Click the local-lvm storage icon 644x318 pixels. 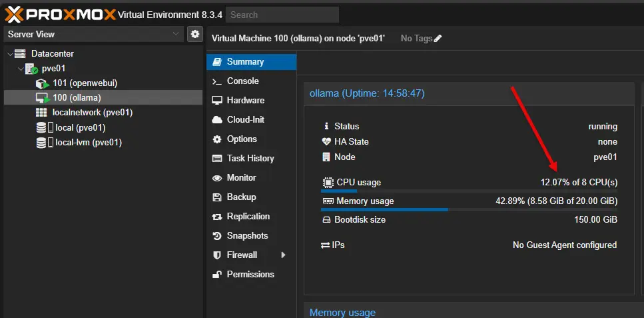[43, 142]
